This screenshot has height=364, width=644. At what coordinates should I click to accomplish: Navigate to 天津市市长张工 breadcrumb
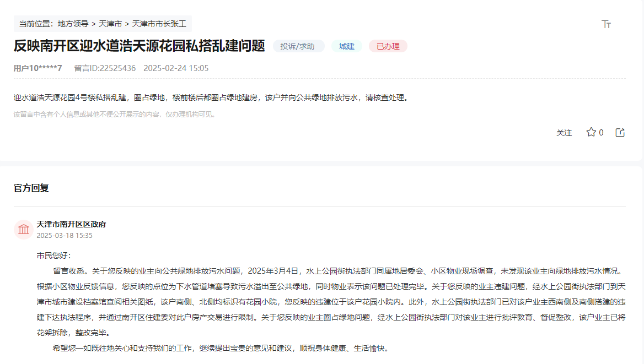coord(159,24)
